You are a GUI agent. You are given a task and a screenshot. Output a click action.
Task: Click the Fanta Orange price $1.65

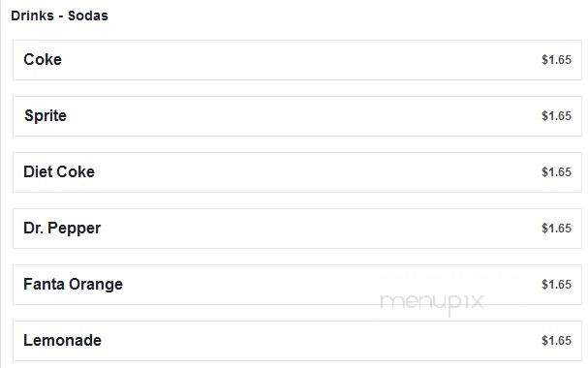click(x=556, y=285)
